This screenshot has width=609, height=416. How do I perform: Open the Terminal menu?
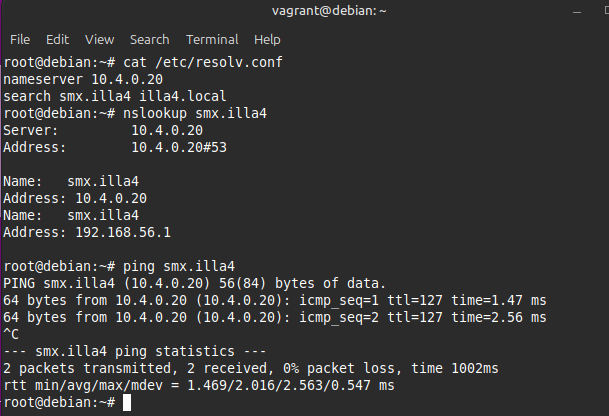212,40
